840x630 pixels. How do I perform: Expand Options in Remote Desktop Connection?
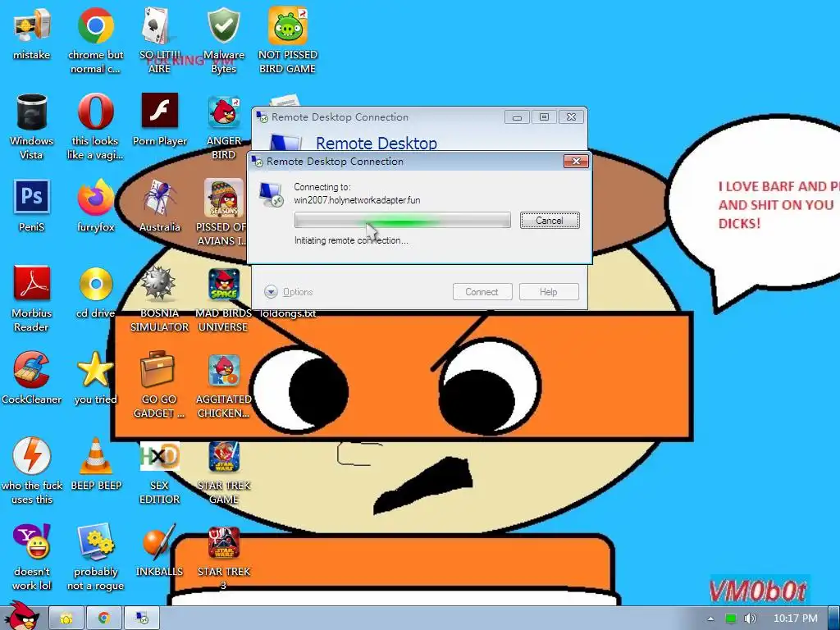(x=289, y=292)
